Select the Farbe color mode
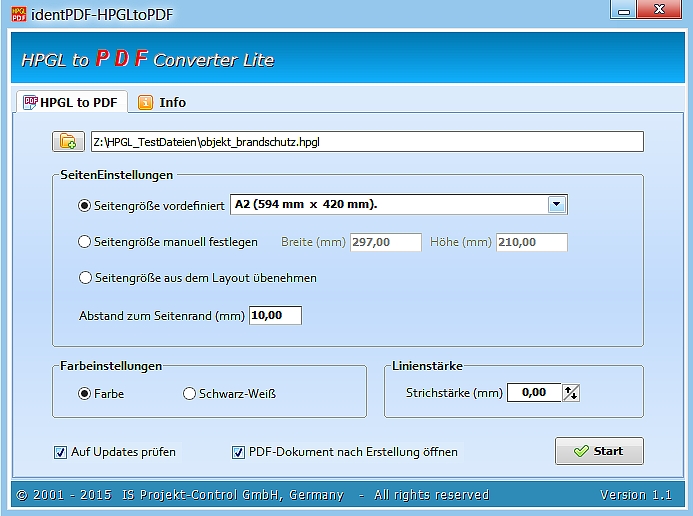The height and width of the screenshot is (516, 693). pos(84,394)
